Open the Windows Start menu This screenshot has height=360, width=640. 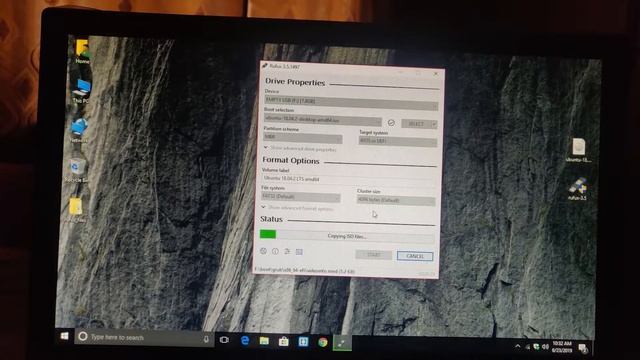pos(64,336)
